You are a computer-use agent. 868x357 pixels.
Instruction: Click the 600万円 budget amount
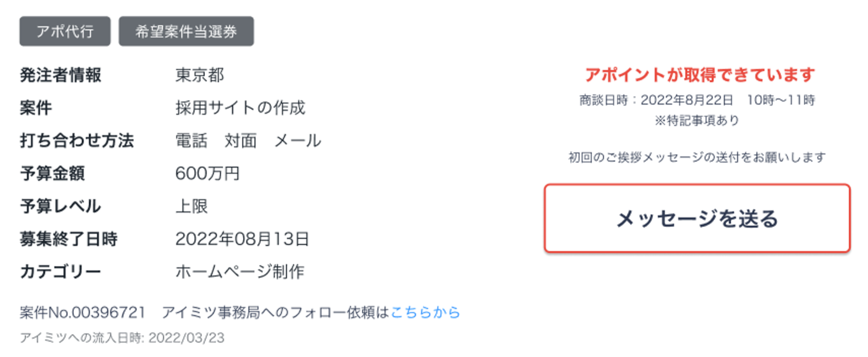(x=207, y=173)
